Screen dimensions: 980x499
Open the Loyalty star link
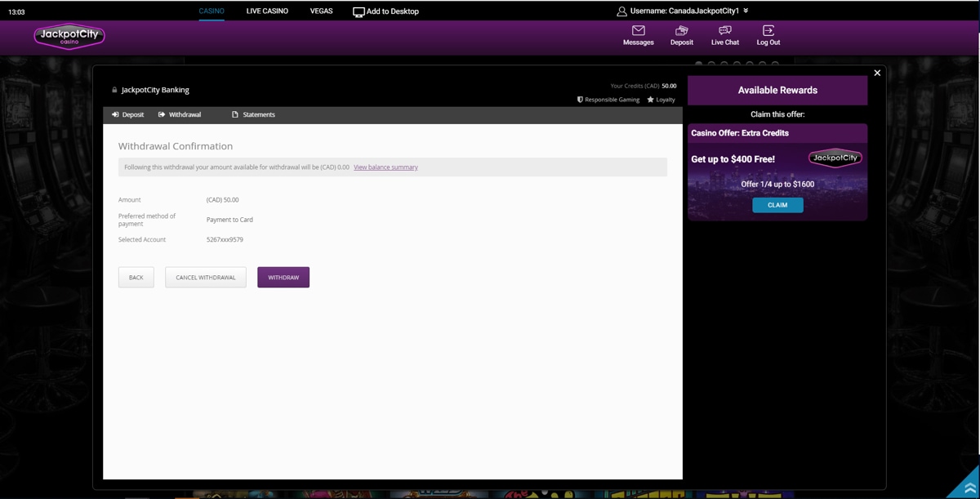(x=661, y=100)
